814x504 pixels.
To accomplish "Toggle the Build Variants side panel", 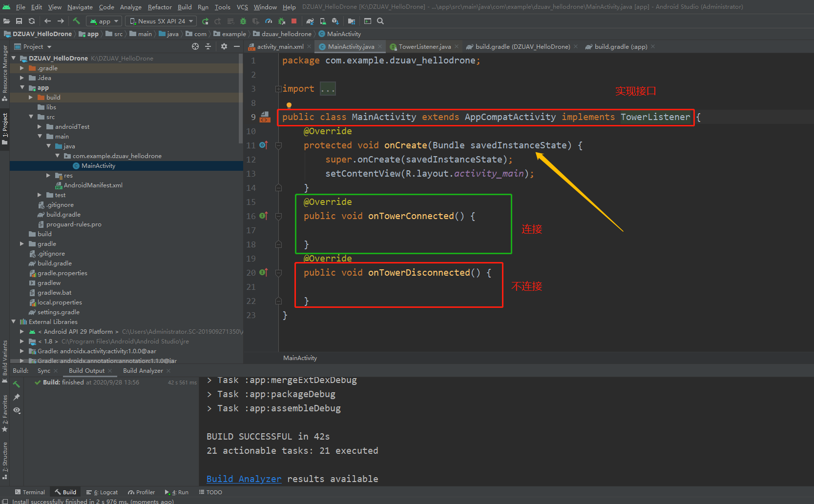I will [5, 362].
